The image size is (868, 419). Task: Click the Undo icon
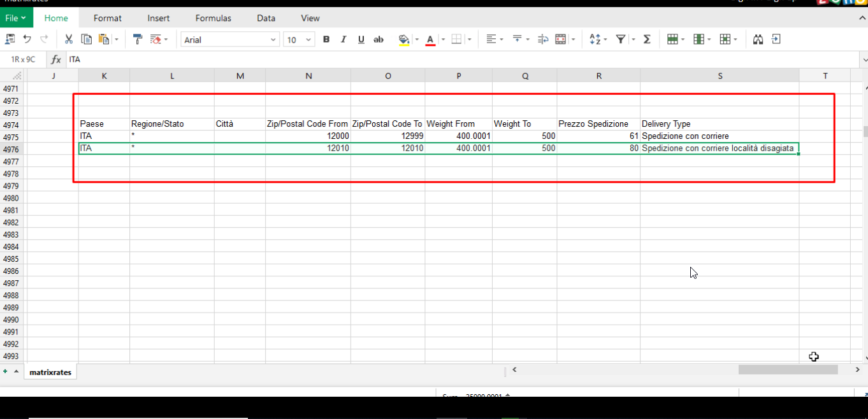25,39
